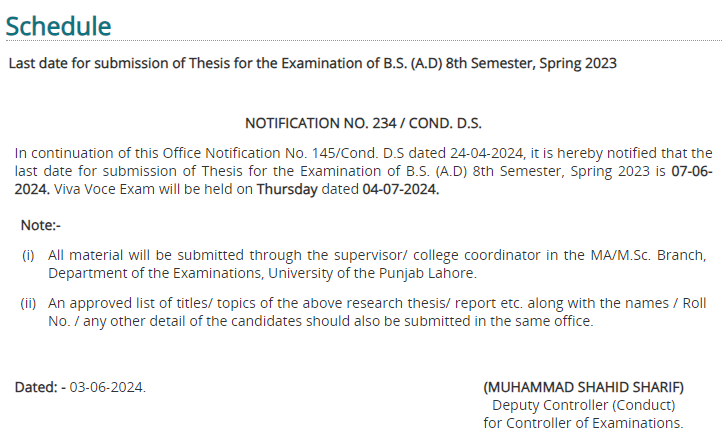Click the Notification No. 234 heading
The height and width of the screenshot is (448, 727).
pos(364,123)
